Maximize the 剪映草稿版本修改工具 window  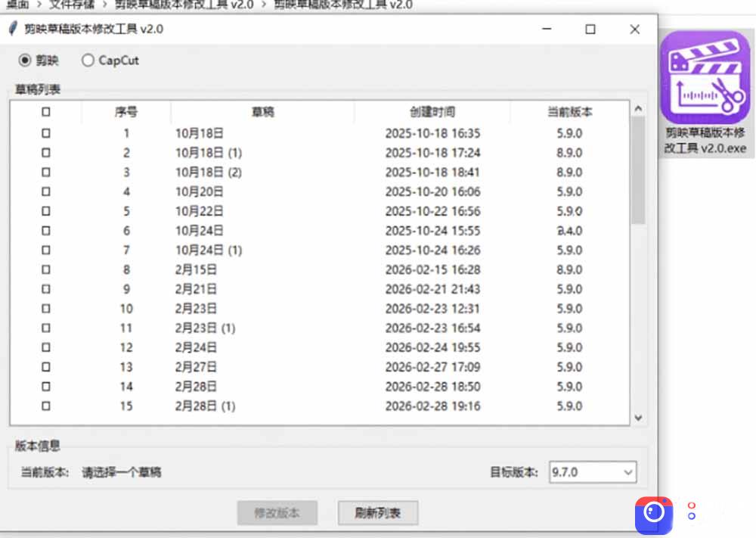click(x=590, y=29)
